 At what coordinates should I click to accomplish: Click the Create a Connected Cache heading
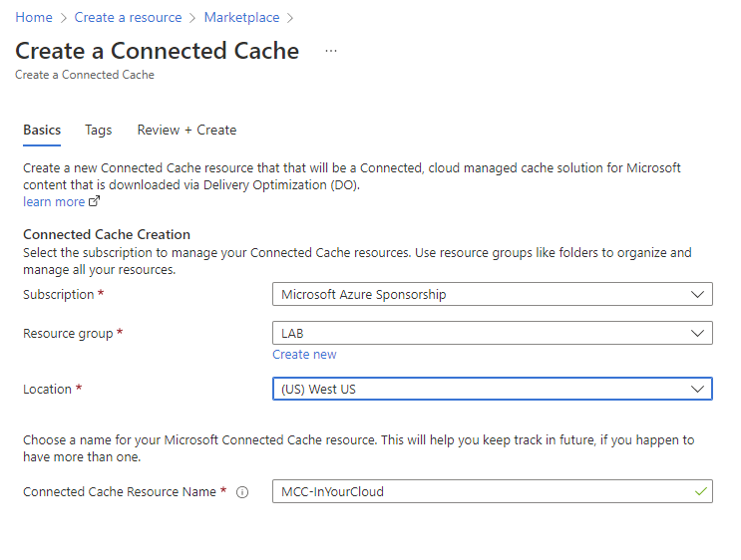(x=157, y=52)
